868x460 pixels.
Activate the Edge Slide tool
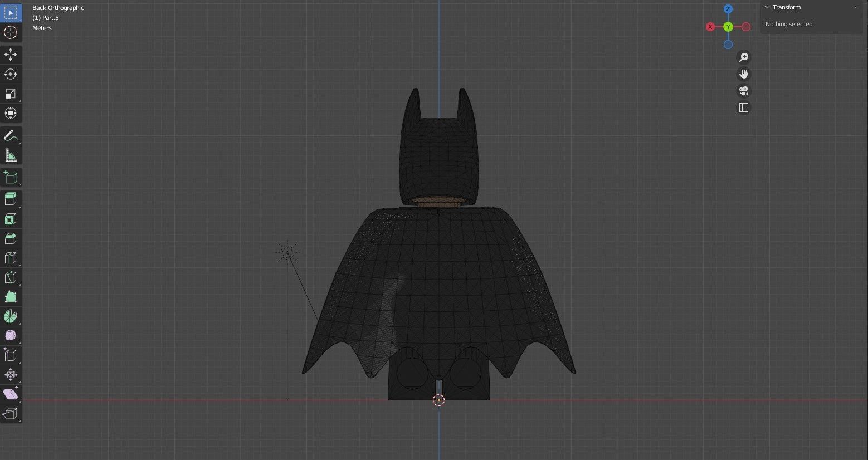[11, 355]
